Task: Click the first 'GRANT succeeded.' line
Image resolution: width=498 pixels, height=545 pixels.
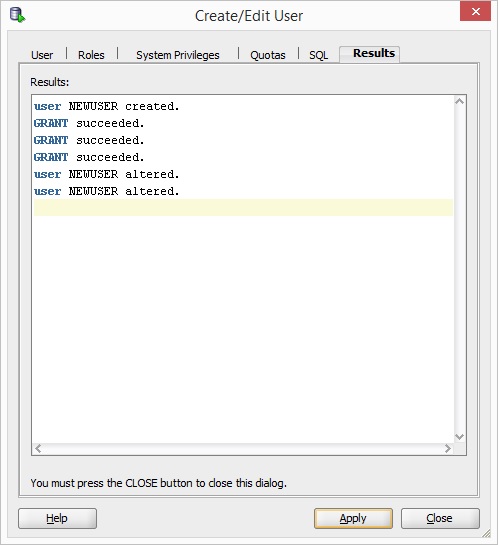Action: [x=89, y=123]
